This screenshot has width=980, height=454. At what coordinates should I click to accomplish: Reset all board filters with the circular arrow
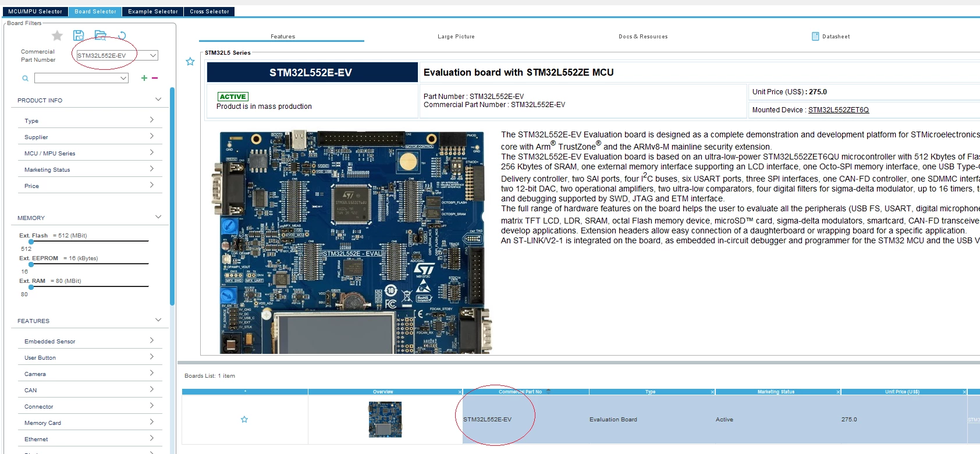[122, 36]
